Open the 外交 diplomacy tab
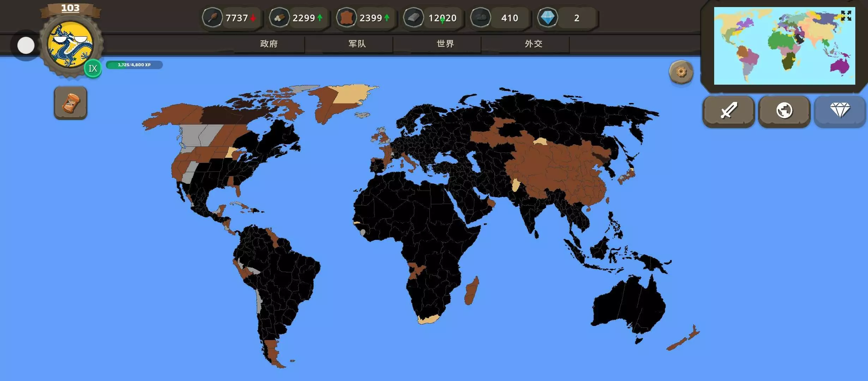868x381 pixels. click(534, 44)
